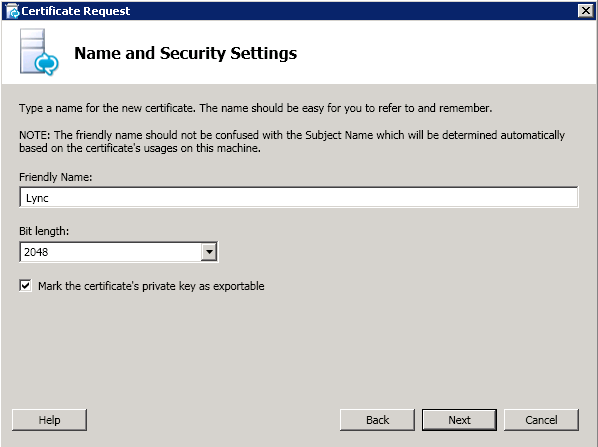Viewport: 598px width, 447px height.
Task: Select the 2048 value in Bit length combo box
Action: coord(110,252)
